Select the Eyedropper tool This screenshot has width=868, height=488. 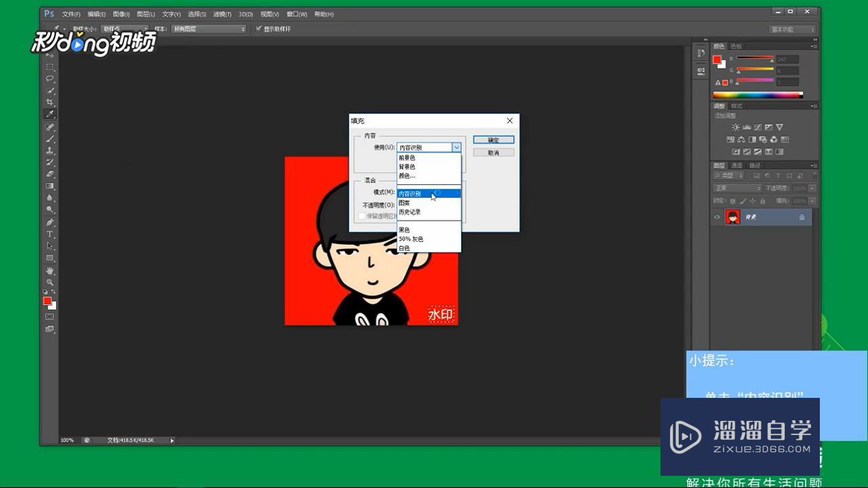tap(50, 114)
